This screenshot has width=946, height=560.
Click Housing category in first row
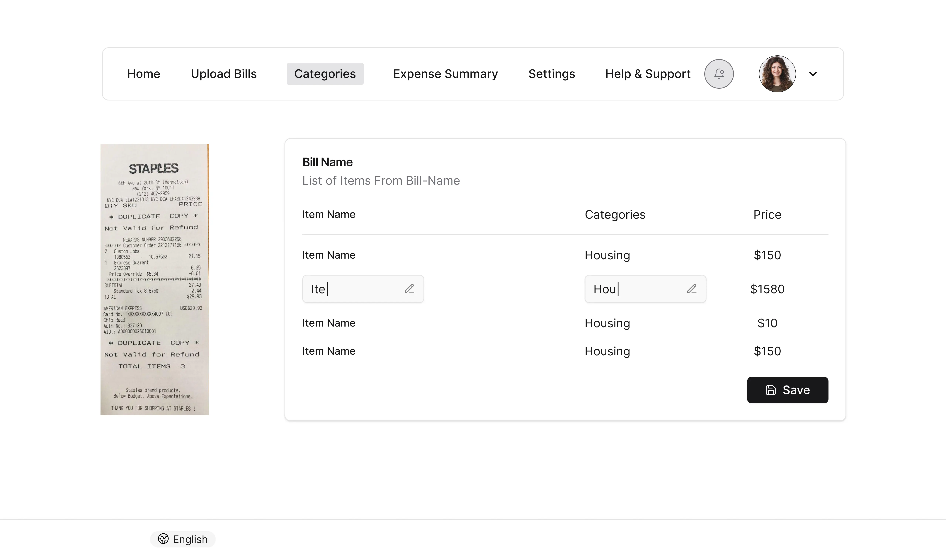coord(607,255)
